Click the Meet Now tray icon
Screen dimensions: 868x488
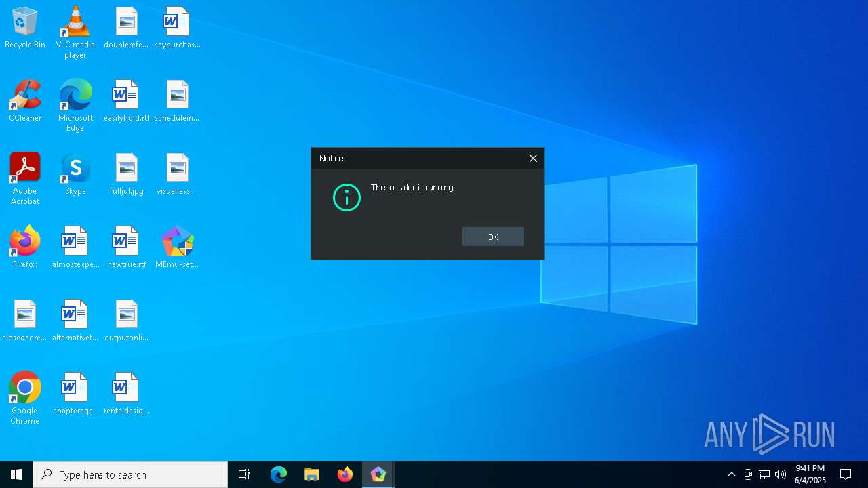(748, 474)
